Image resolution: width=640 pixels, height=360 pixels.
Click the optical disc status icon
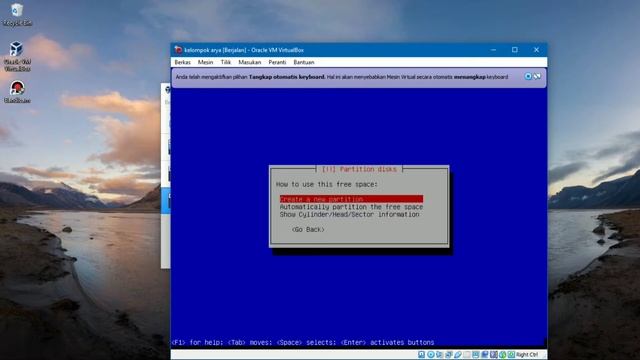point(431,355)
